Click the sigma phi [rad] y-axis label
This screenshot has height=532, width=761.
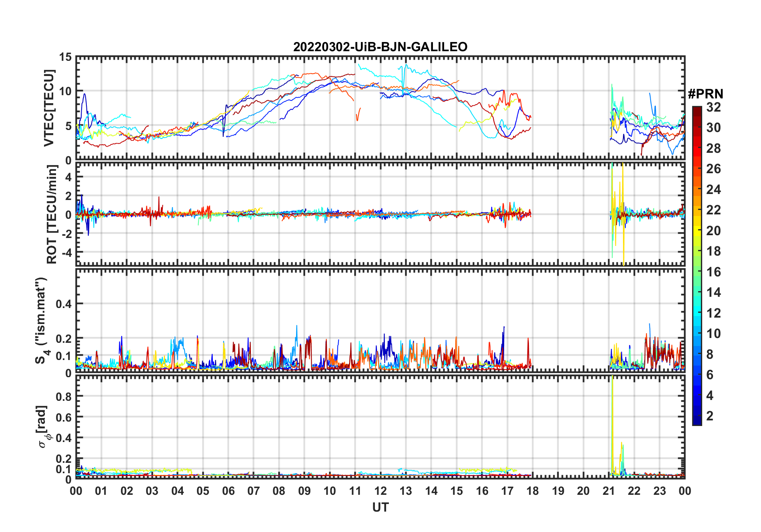[43, 426]
